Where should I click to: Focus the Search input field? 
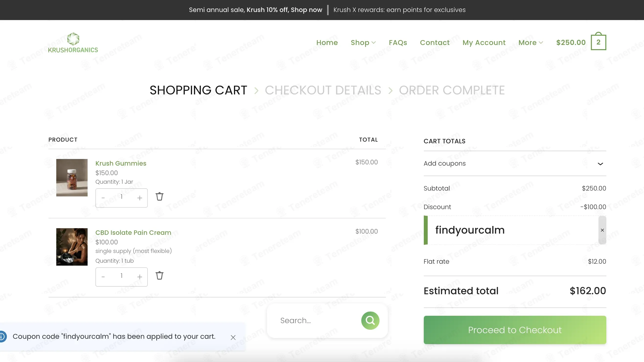pyautogui.click(x=318, y=320)
